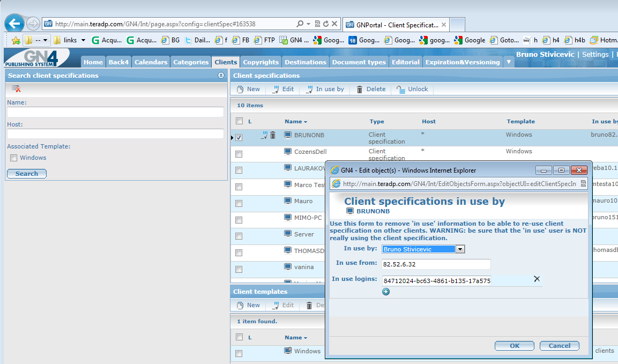The width and height of the screenshot is (618, 364).
Task: Click the computer icon beside Mauro
Action: pos(288,200)
